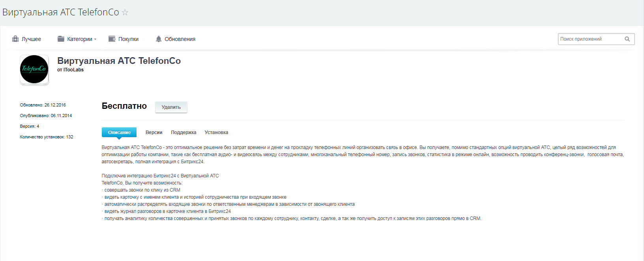Screen dimensions: 644x261
Task: Open the ITooLabs developer link
Action: point(73,70)
